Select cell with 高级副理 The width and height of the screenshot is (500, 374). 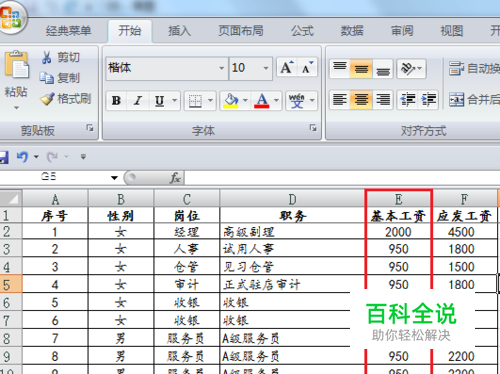coord(292,232)
